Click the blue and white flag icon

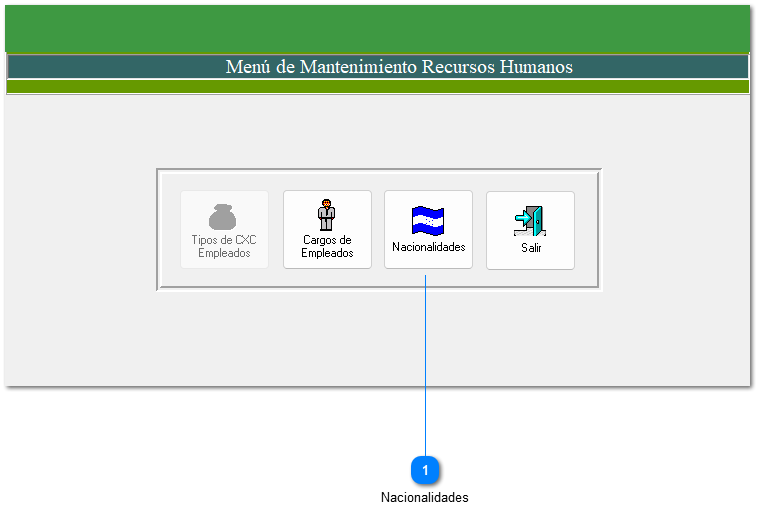pyautogui.click(x=428, y=220)
